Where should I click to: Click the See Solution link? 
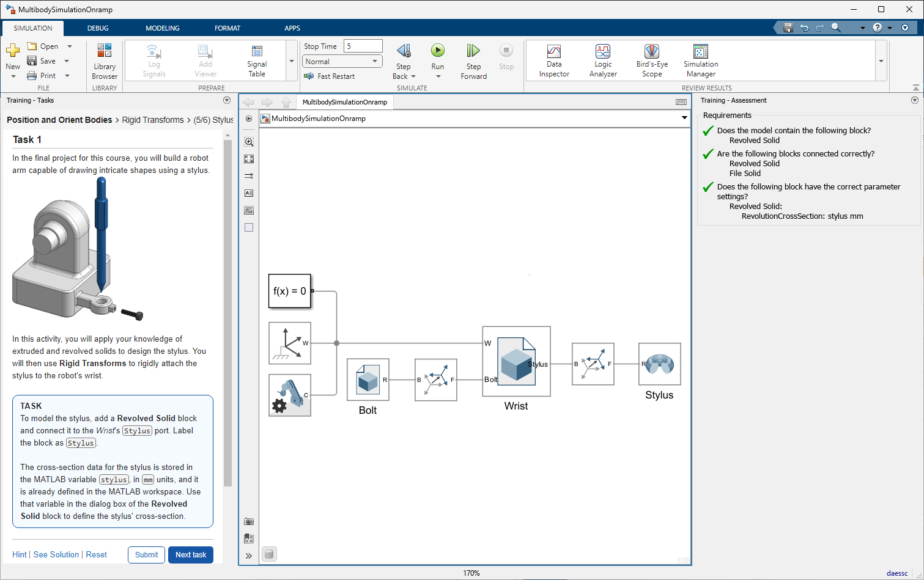click(x=56, y=555)
